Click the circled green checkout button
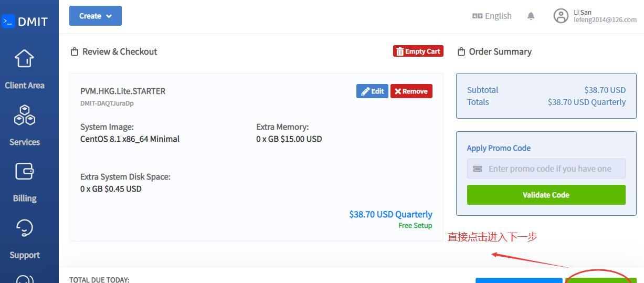644x283 pixels. pyautogui.click(x=600, y=280)
